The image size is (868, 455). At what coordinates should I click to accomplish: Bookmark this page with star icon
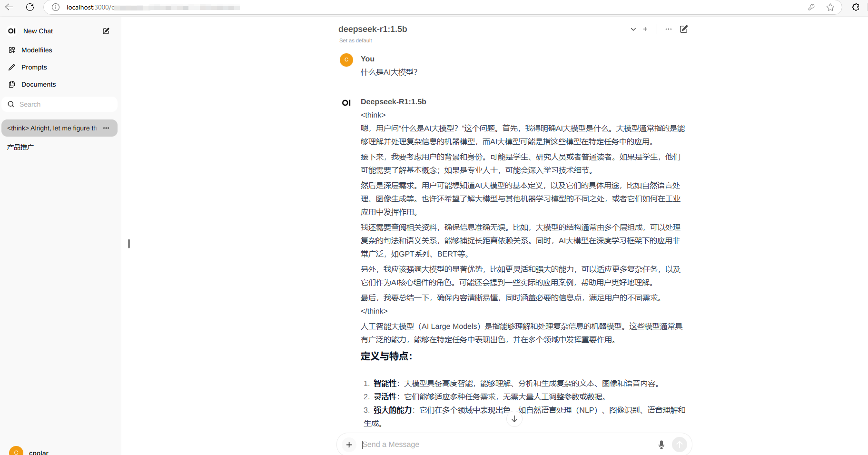point(830,7)
